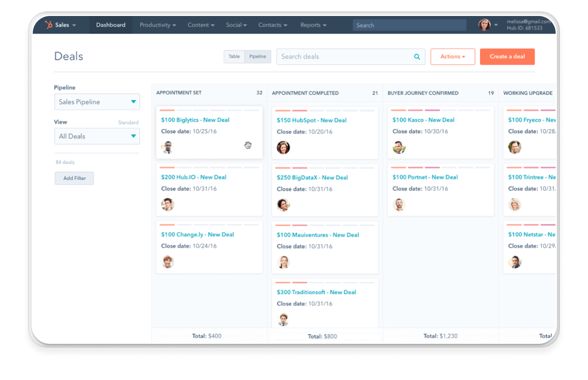588x380 pixels.
Task: Click the owner avatar on the Fryeco deal
Action: pos(515,147)
